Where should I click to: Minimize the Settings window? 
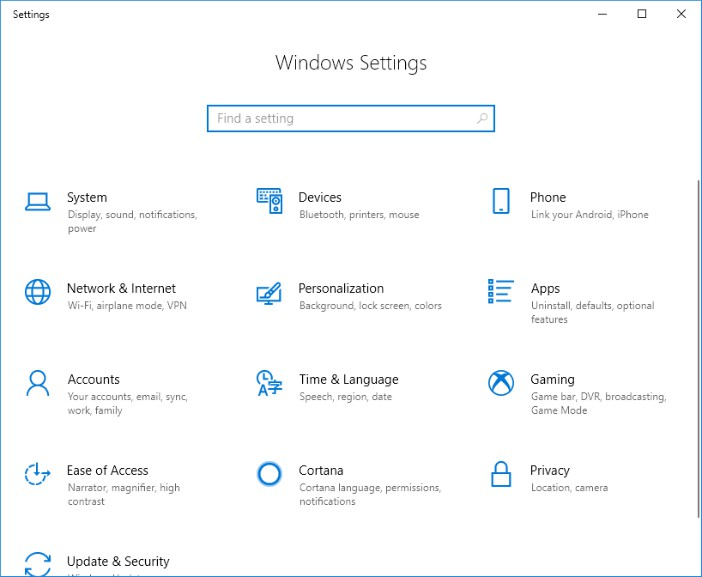pyautogui.click(x=603, y=14)
